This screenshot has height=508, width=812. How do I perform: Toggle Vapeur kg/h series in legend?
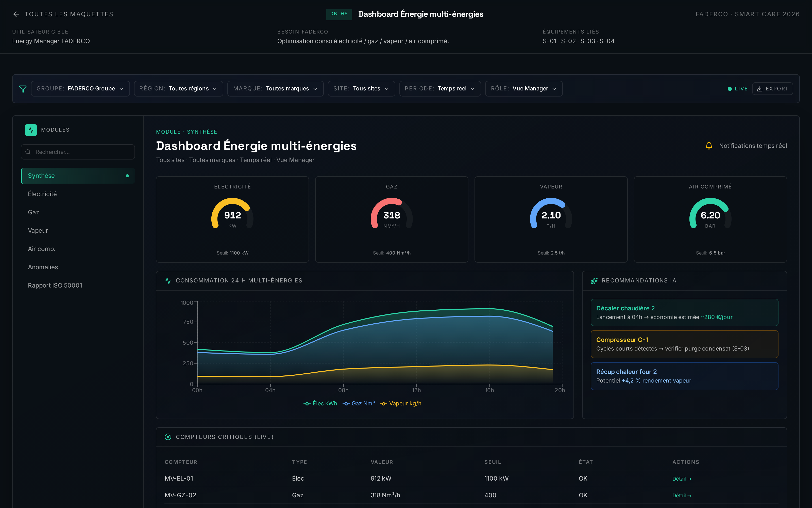(x=401, y=404)
